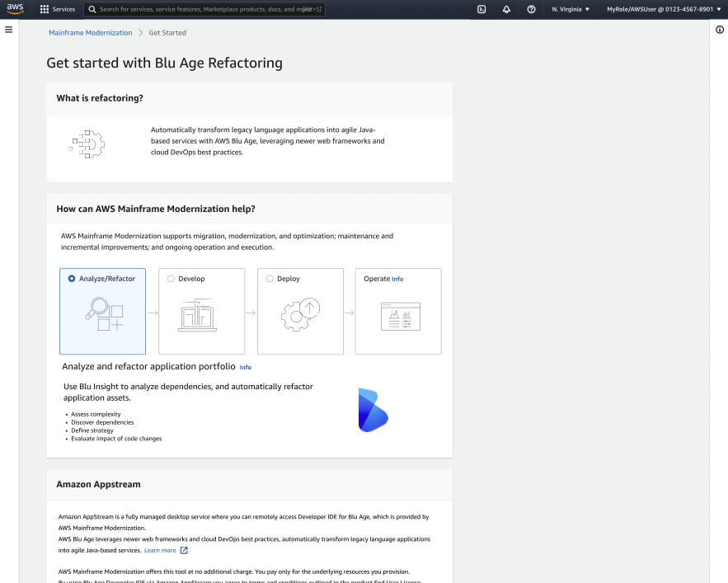Click the Operate card
Image resolution: width=728 pixels, height=583 pixels.
tap(398, 311)
